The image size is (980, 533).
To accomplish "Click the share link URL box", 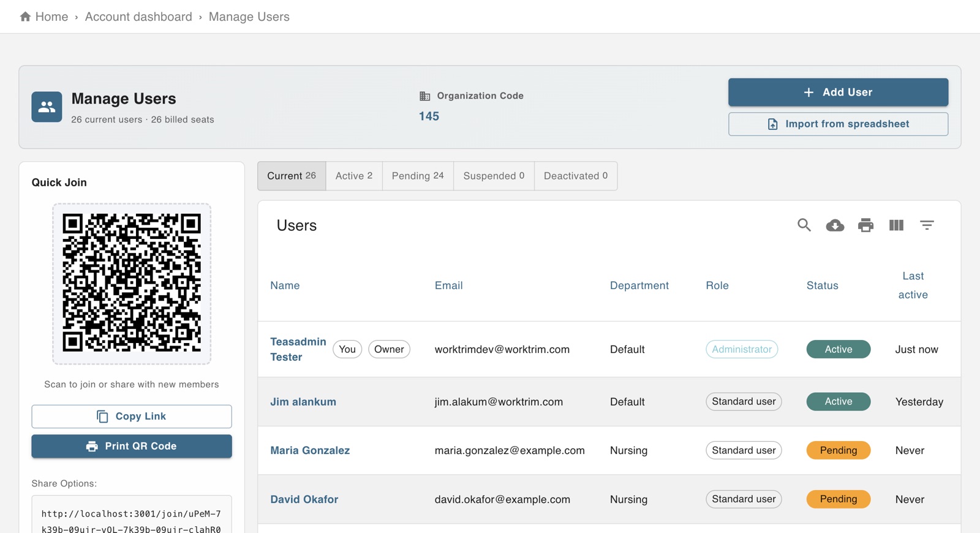I will tap(132, 515).
